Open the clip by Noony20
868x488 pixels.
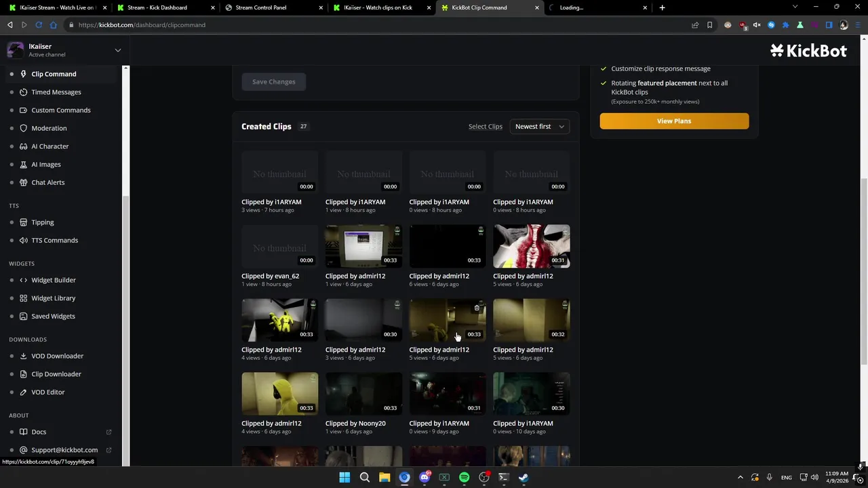(x=363, y=393)
